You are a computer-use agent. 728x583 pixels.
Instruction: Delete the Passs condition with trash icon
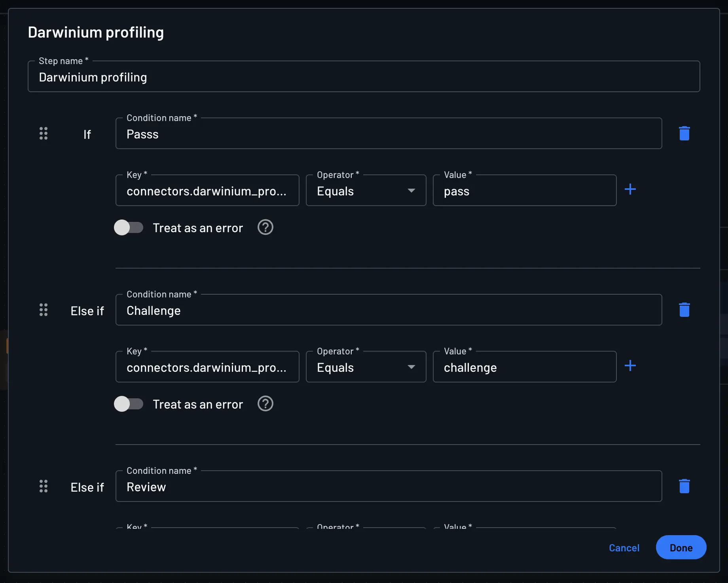(684, 134)
